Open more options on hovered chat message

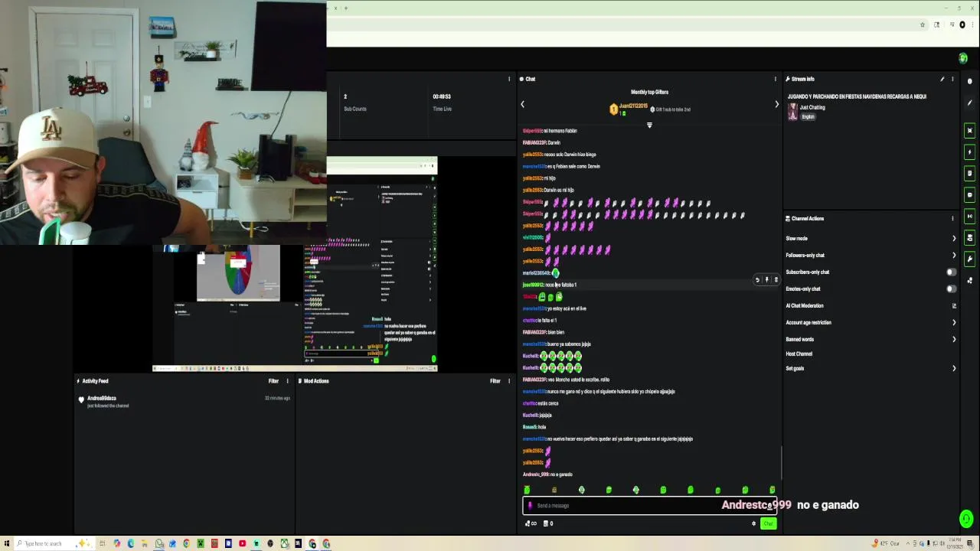click(776, 280)
